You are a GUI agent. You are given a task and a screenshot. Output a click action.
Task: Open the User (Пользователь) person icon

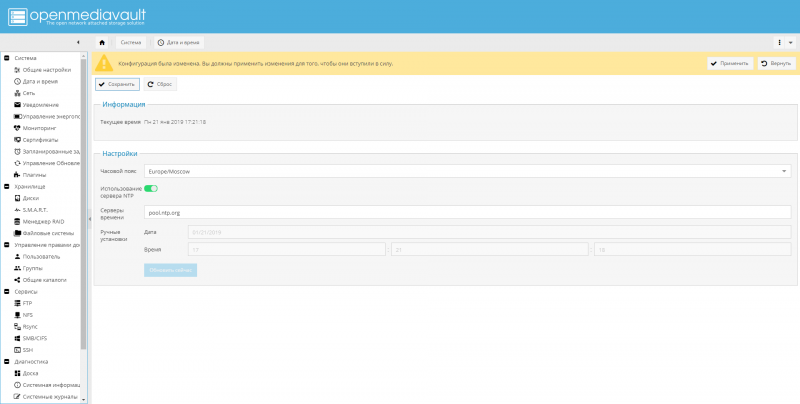pyautogui.click(x=17, y=257)
